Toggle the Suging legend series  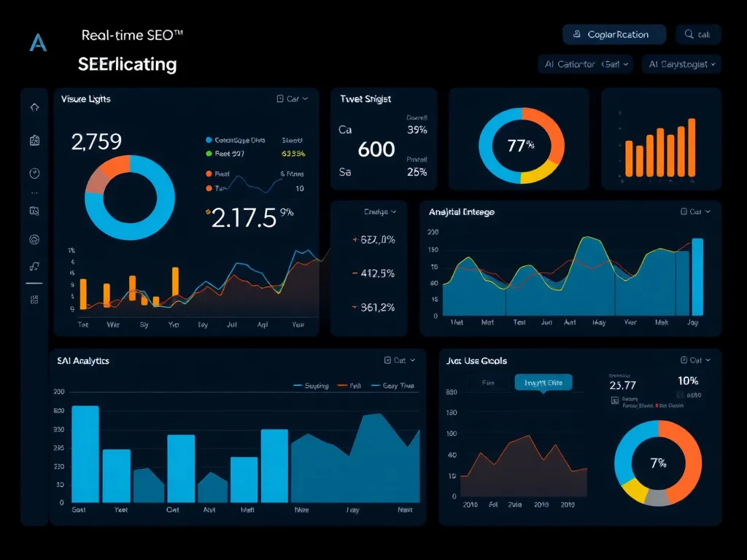pos(311,386)
